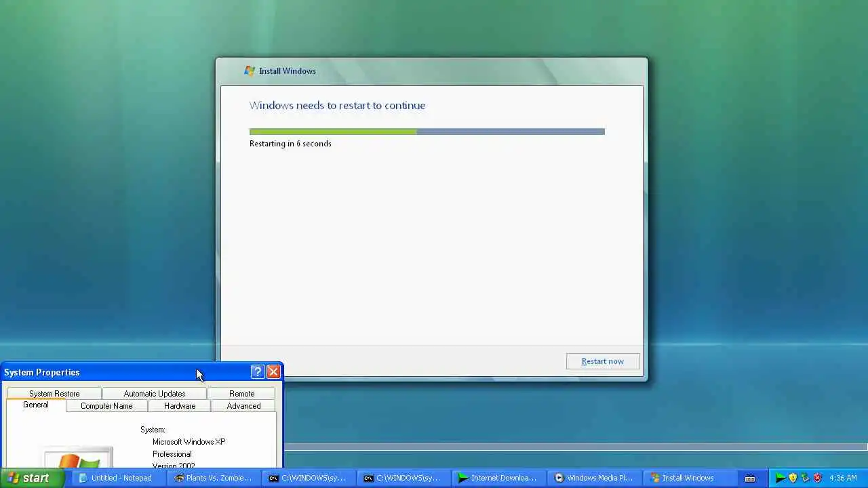Click the Install Windows title bar text
Image resolution: width=868 pixels, height=488 pixels.
pos(288,71)
